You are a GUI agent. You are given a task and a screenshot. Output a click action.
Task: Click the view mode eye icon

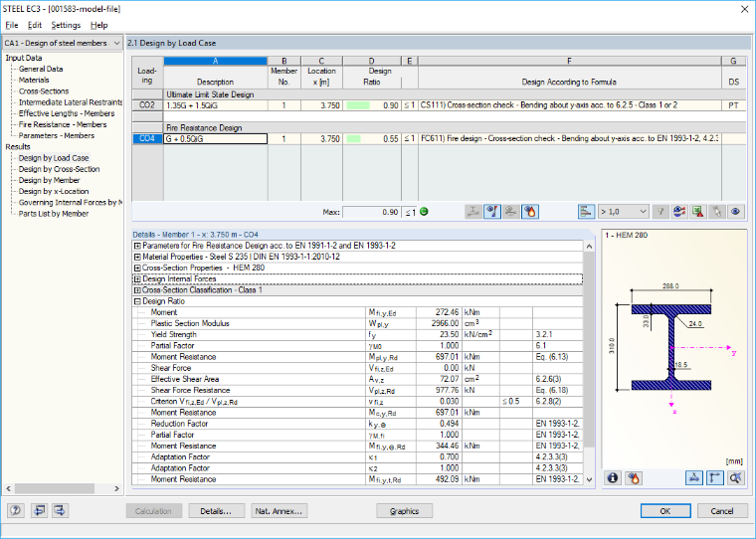(x=736, y=212)
